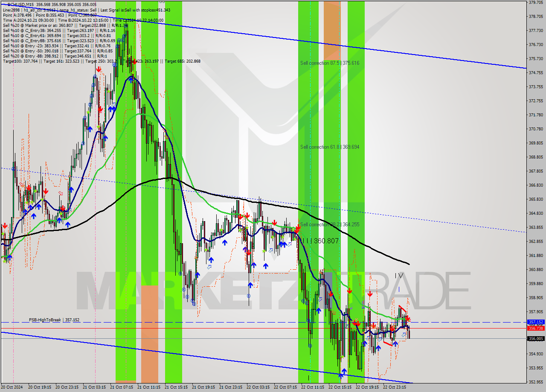Screen dimensions: 546x392
Task: Click the '20 Oct 2024' date label
Action: coord(12,387)
